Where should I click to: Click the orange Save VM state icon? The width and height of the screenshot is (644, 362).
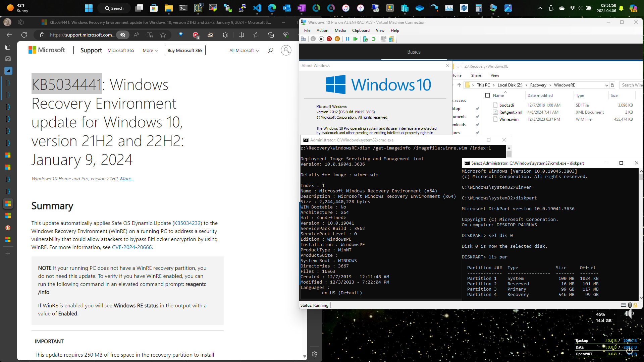coord(337,39)
